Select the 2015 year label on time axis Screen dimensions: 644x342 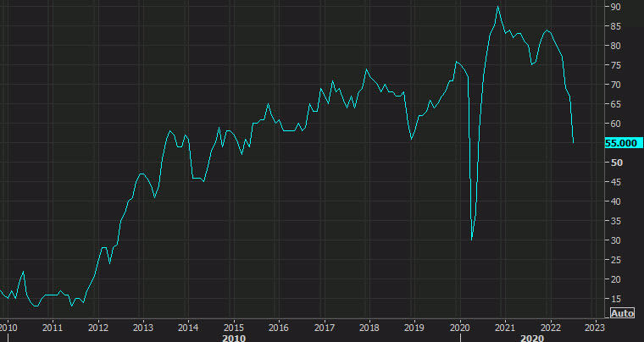tap(233, 328)
